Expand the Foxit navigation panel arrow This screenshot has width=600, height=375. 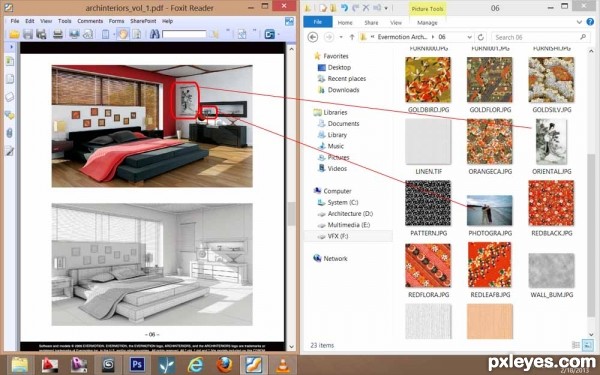pyautogui.click(x=11, y=47)
